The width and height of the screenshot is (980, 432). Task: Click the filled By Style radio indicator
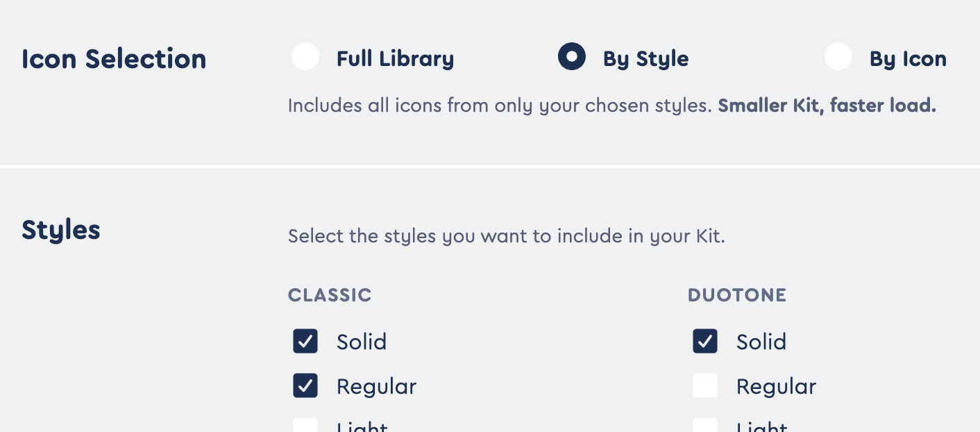click(572, 56)
